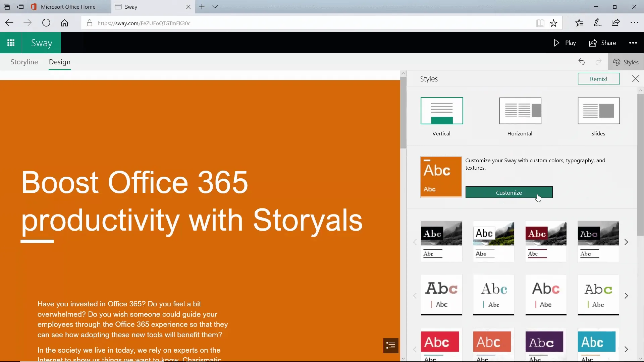Show next styles in the mountain photo row
The height and width of the screenshot is (362, 644).
(x=626, y=242)
